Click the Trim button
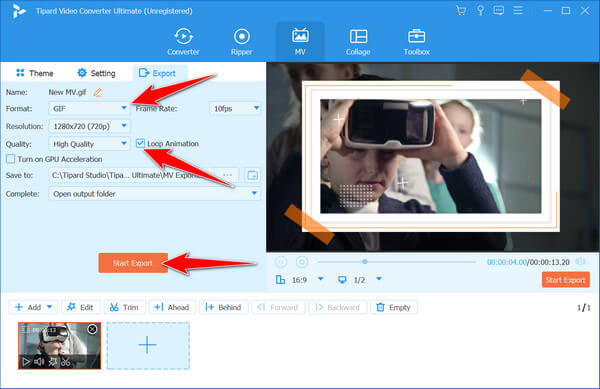Viewport: 600px width, 389px height. click(124, 307)
